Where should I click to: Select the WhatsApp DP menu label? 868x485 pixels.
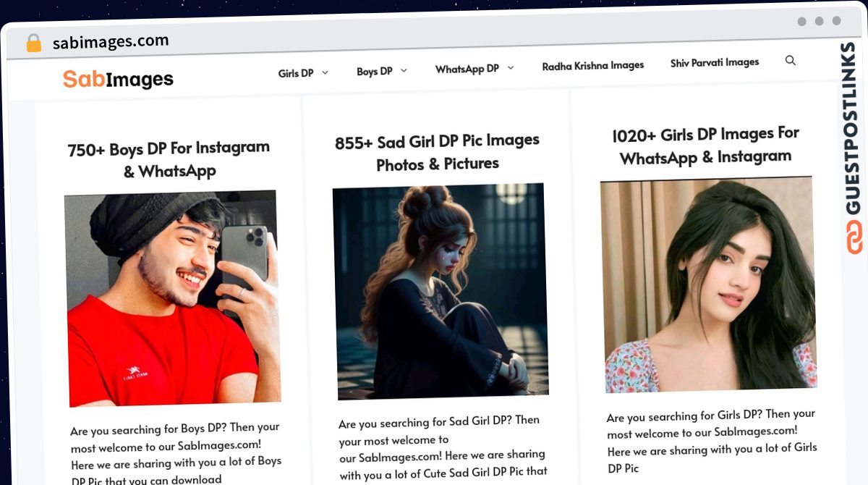pyautogui.click(x=467, y=69)
